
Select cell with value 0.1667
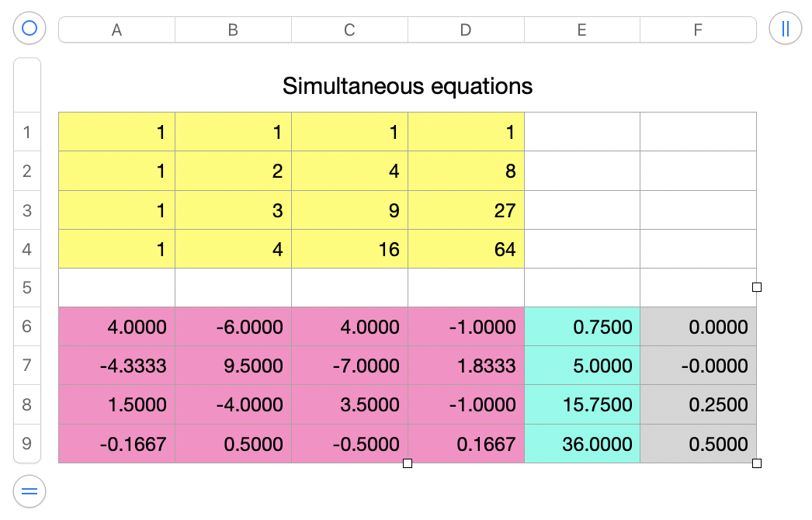point(466,443)
